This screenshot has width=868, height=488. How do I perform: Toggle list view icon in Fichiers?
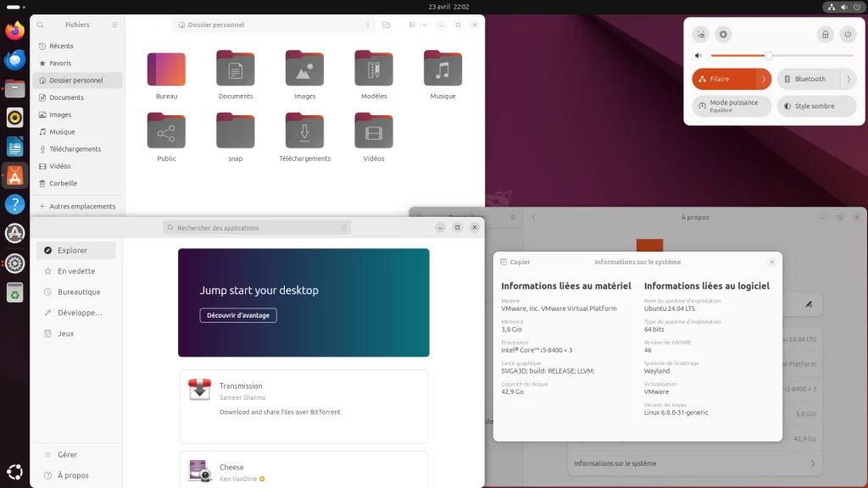(x=413, y=25)
